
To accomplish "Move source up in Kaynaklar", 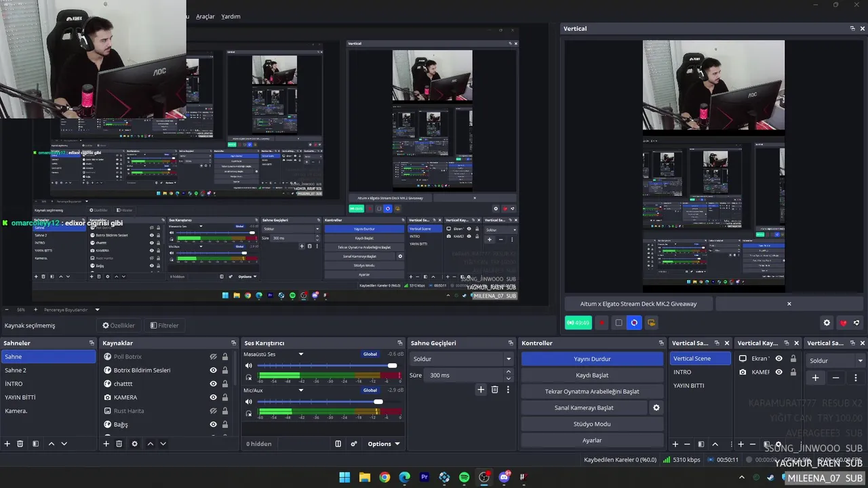I will coord(150,444).
